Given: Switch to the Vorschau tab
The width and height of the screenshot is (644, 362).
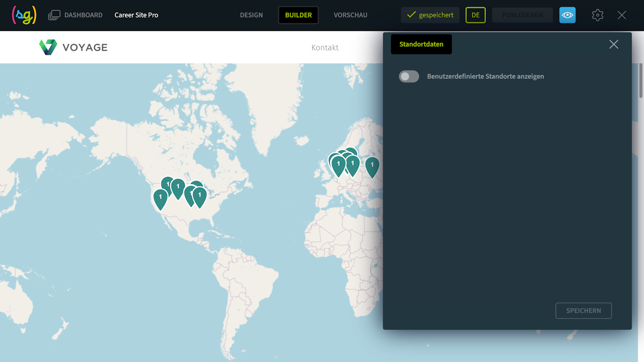Looking at the screenshot, I should (351, 15).
